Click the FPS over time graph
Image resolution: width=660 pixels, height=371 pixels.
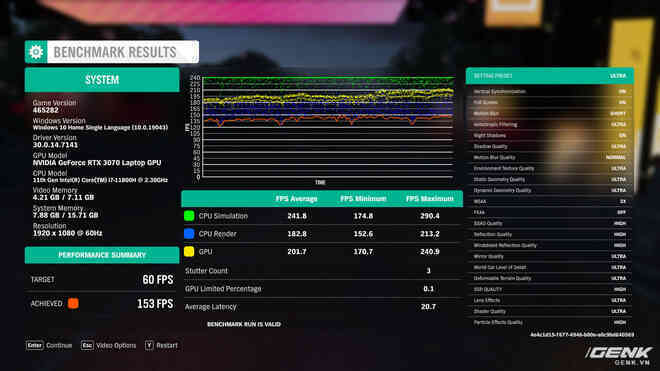[328, 127]
